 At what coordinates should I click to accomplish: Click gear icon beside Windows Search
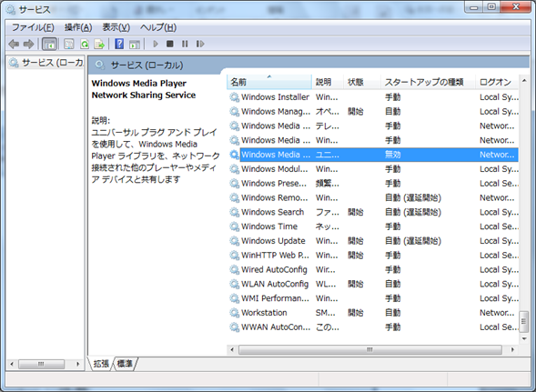(234, 212)
